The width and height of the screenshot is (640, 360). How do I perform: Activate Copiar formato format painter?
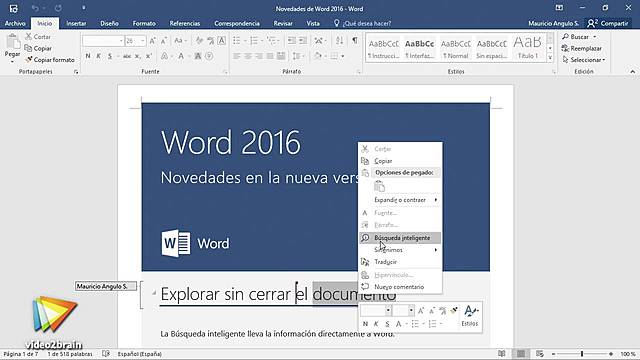click(50, 60)
